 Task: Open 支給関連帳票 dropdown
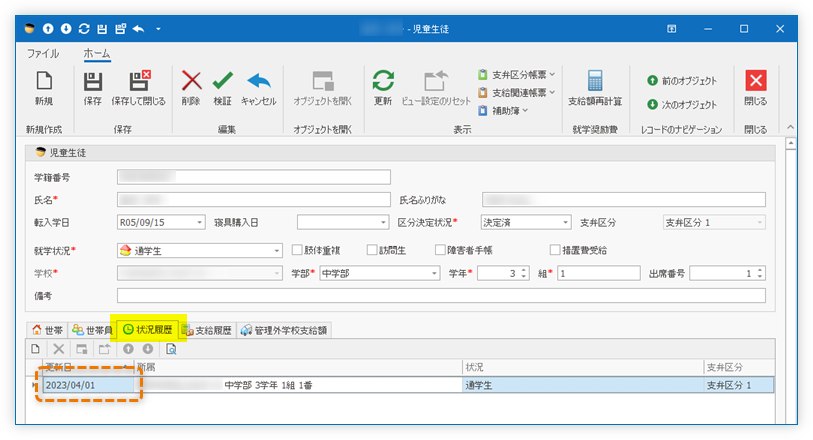coord(516,92)
